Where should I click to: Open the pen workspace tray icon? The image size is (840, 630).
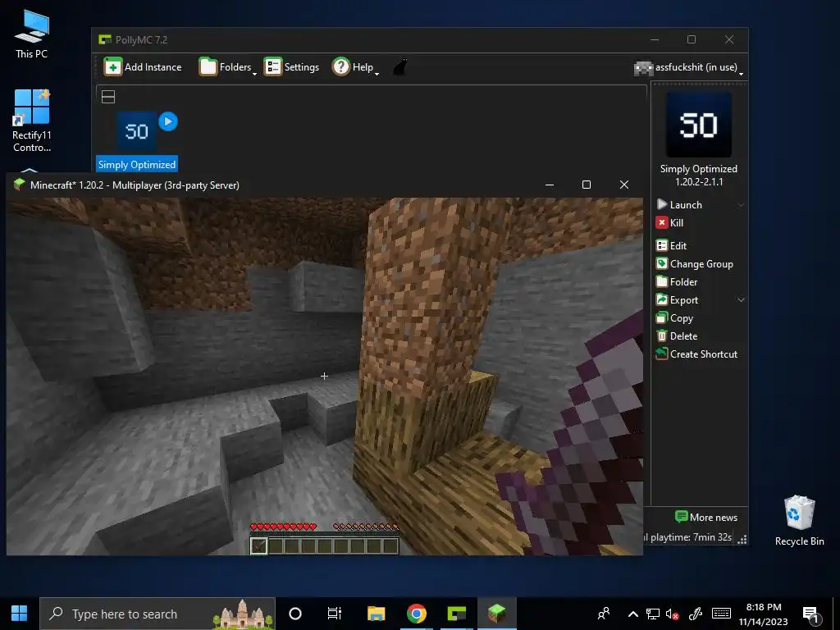696,614
